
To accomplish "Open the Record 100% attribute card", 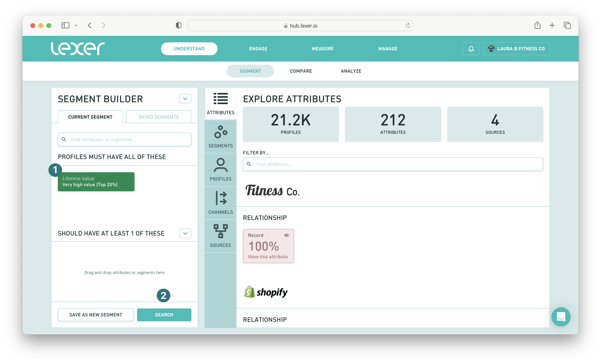I will pyautogui.click(x=268, y=246).
